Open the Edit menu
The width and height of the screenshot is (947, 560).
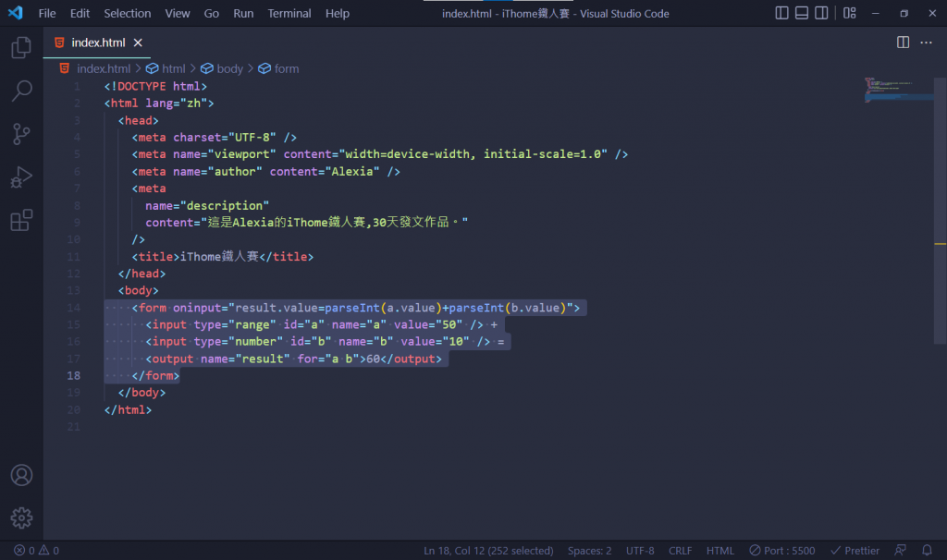pyautogui.click(x=80, y=13)
